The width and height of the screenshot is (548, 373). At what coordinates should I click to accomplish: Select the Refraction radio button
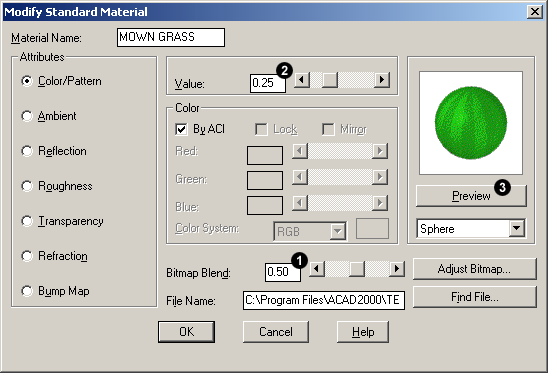[27, 256]
